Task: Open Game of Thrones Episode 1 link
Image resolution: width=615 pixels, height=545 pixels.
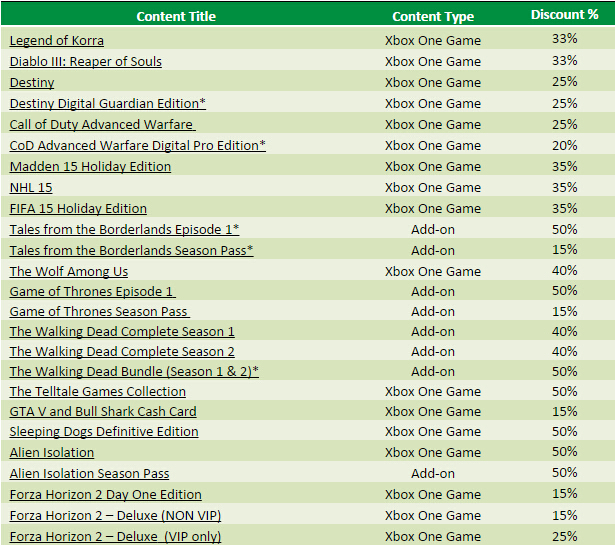Action: pyautogui.click(x=93, y=292)
